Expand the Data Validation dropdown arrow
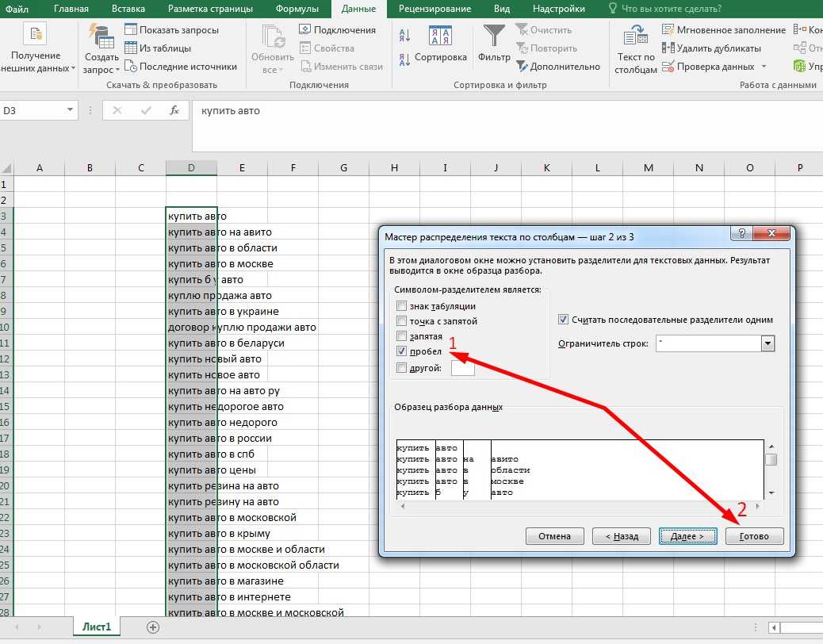 coord(764,67)
